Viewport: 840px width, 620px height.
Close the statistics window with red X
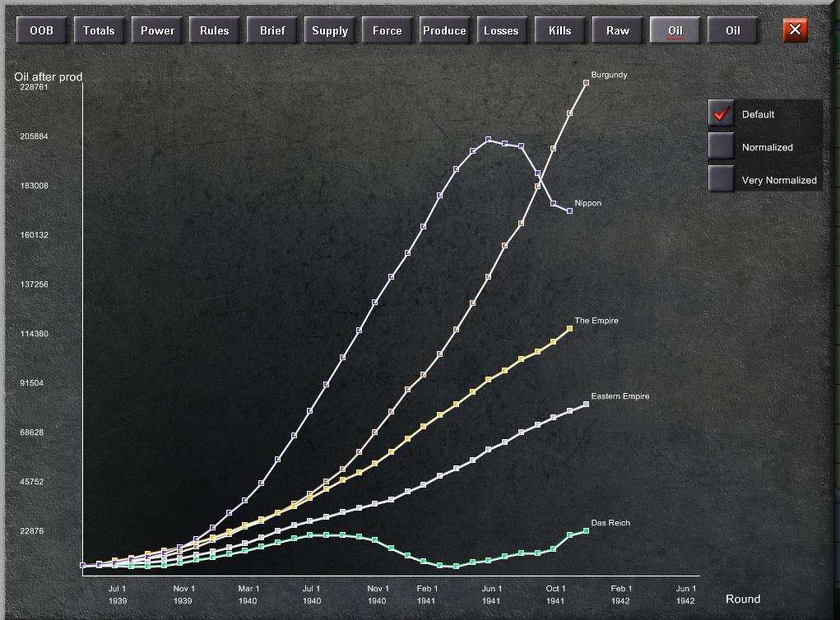tap(795, 30)
